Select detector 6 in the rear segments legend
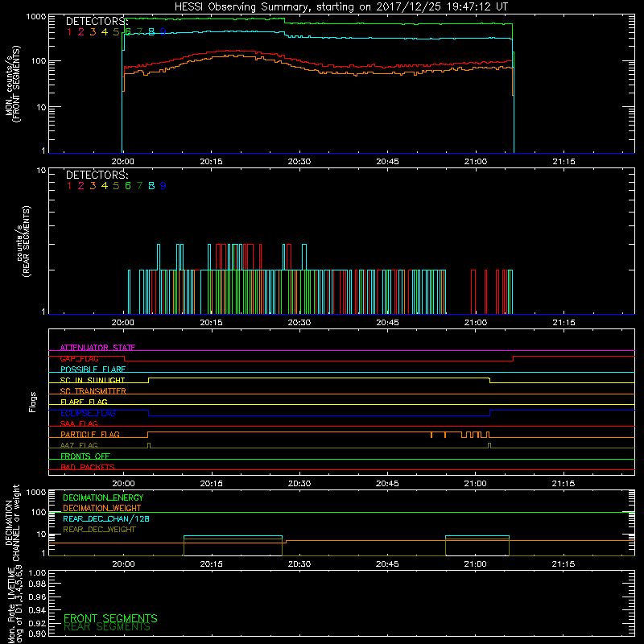Image resolution: width=644 pixels, height=644 pixels. coord(128,186)
